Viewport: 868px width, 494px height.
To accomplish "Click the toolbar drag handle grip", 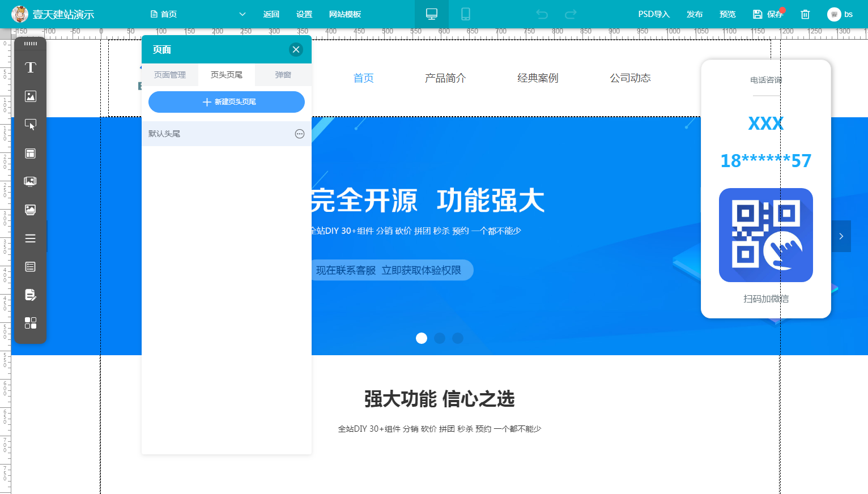I will coord(31,44).
